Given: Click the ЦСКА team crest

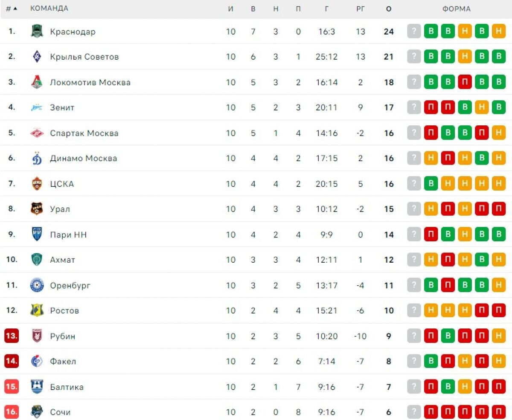Looking at the screenshot, I should [x=37, y=184].
